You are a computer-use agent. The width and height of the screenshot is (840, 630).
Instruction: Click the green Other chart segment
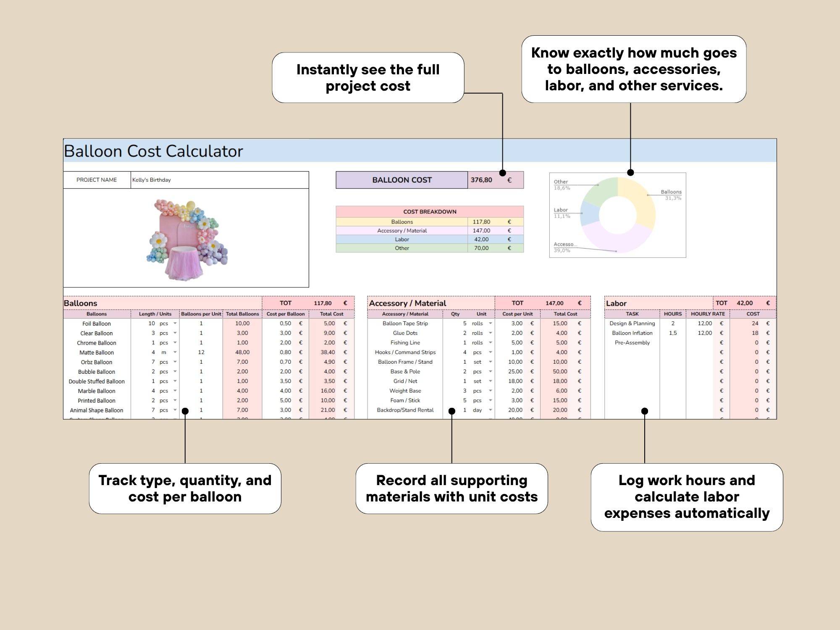tap(603, 191)
